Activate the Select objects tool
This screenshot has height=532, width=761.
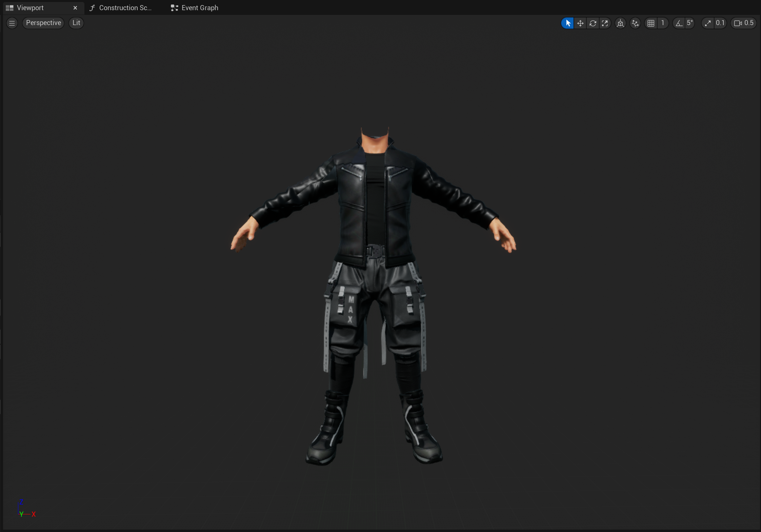click(x=568, y=23)
